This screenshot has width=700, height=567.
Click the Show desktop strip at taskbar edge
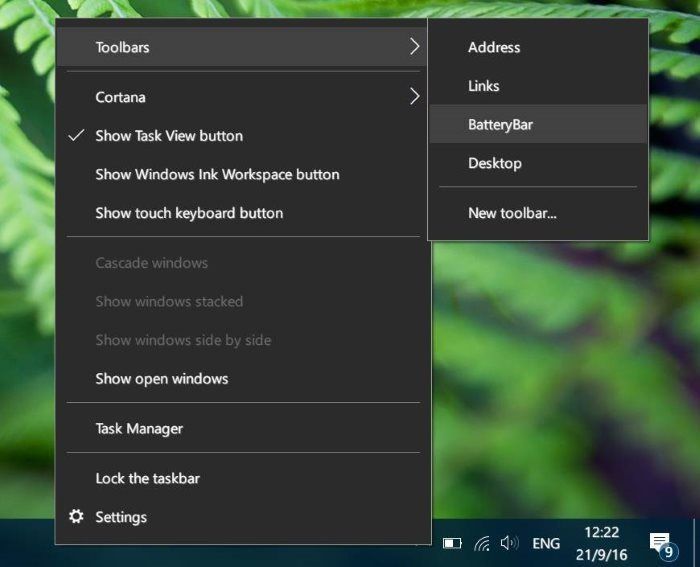coord(696,543)
